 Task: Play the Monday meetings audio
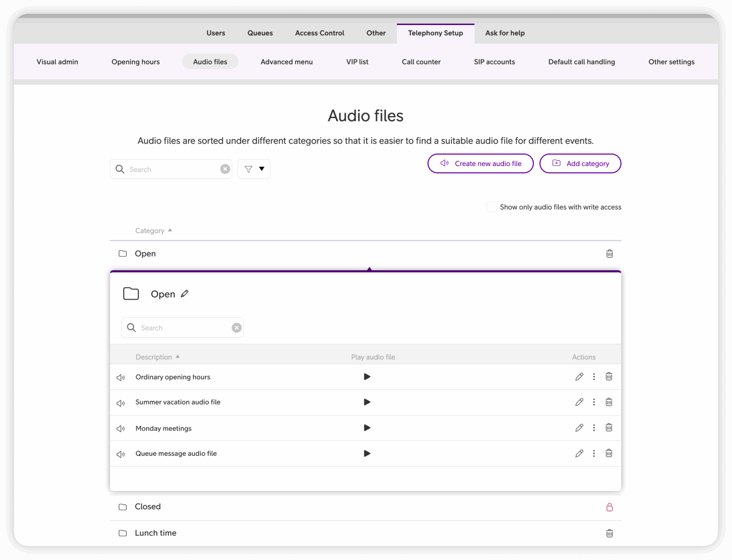point(367,428)
